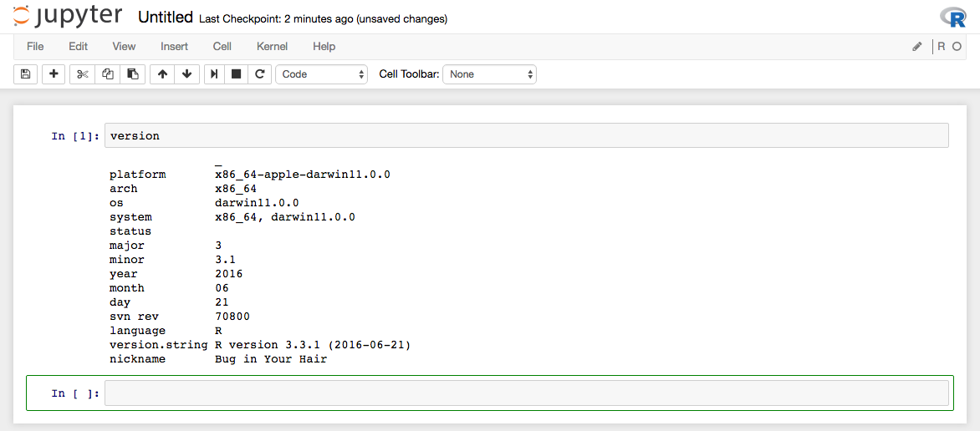Image resolution: width=980 pixels, height=431 pixels.
Task: Click the save and checkpoint icon
Action: 25,74
